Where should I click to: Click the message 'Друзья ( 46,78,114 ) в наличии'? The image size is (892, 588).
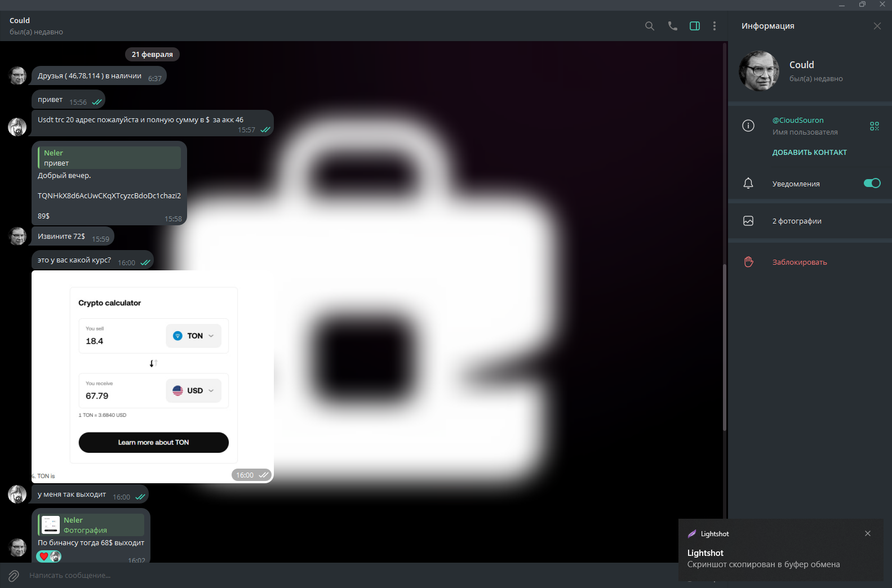[99, 75]
